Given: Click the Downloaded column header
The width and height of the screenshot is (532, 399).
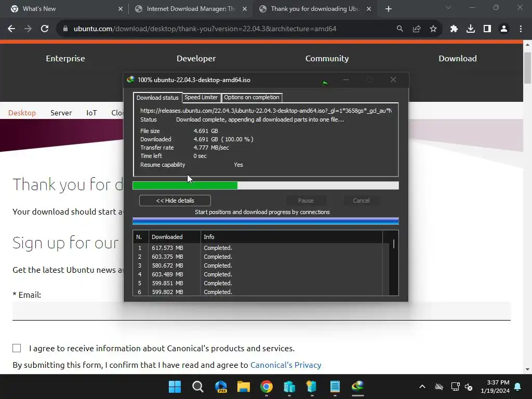Looking at the screenshot, I should coord(175,237).
